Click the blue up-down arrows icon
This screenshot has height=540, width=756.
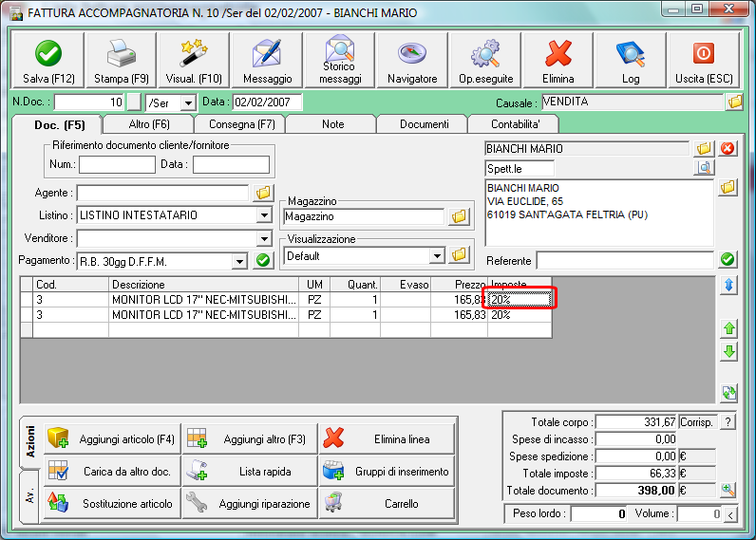(x=729, y=285)
